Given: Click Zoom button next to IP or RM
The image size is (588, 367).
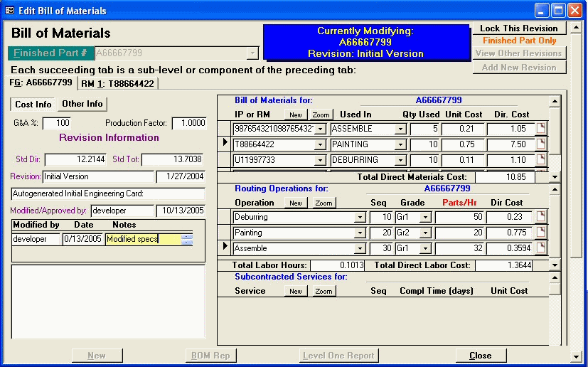Looking at the screenshot, I should [321, 115].
